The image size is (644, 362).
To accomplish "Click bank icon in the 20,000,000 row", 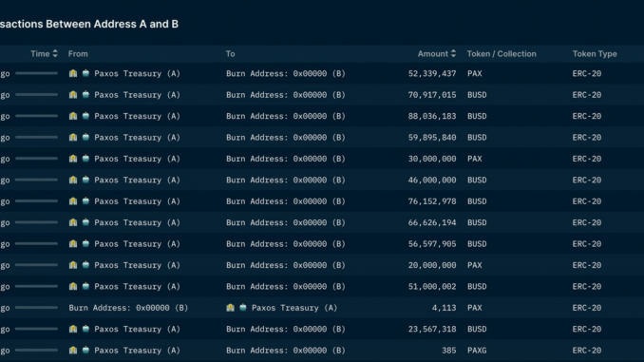I will click(73, 265).
